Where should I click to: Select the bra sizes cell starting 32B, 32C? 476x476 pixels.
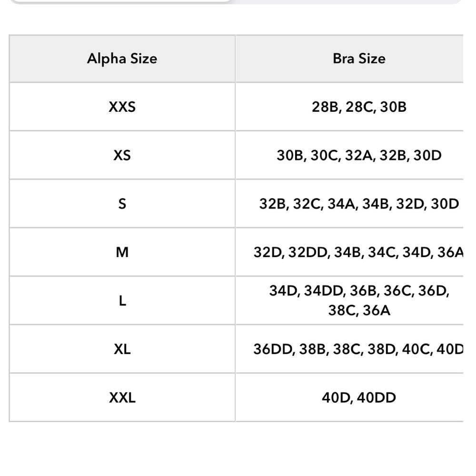point(349,204)
